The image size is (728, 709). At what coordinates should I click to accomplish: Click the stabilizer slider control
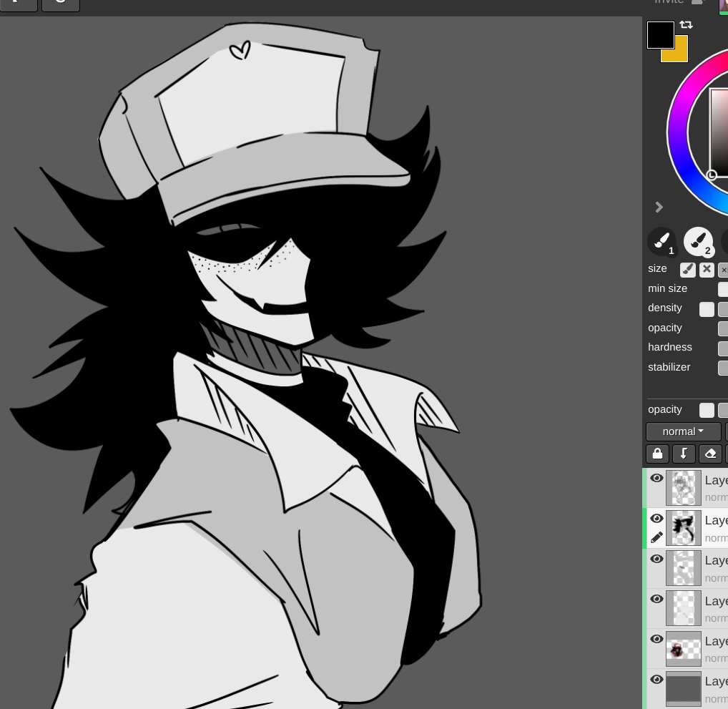click(x=723, y=368)
